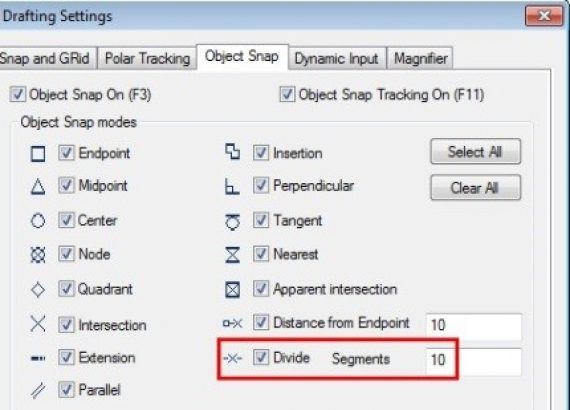Click the Clear All button
The height and width of the screenshot is (410, 570).
tap(475, 188)
